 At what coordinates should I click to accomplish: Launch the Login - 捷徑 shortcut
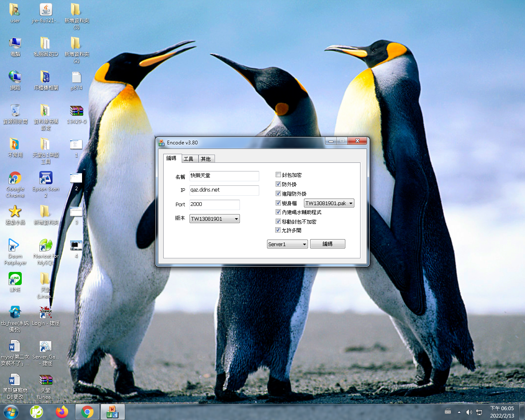[46, 315]
